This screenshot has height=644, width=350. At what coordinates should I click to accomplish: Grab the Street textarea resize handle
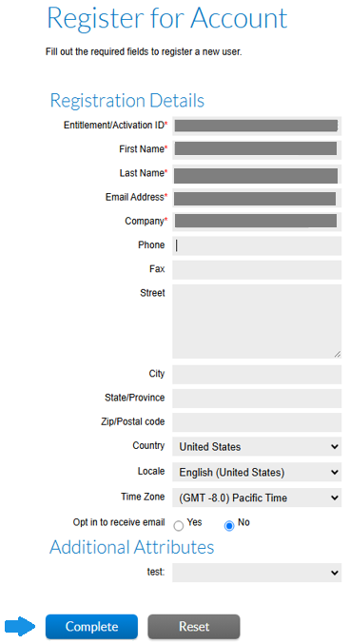coord(338,354)
